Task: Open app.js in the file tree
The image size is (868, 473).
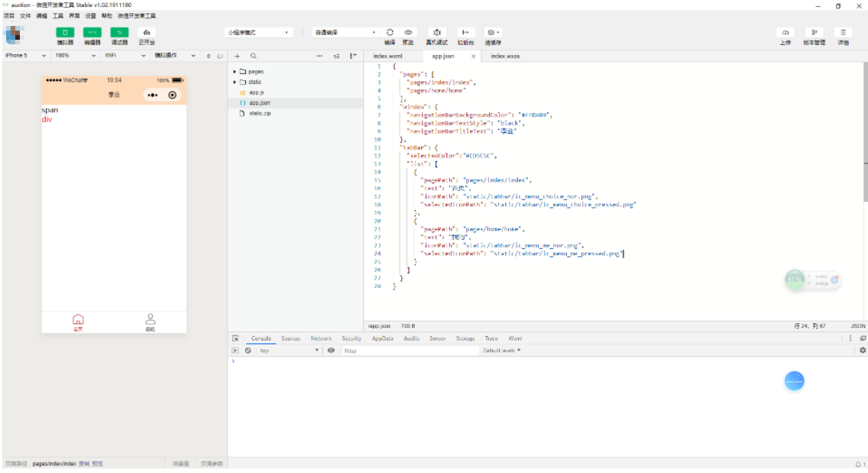Action: (257, 92)
